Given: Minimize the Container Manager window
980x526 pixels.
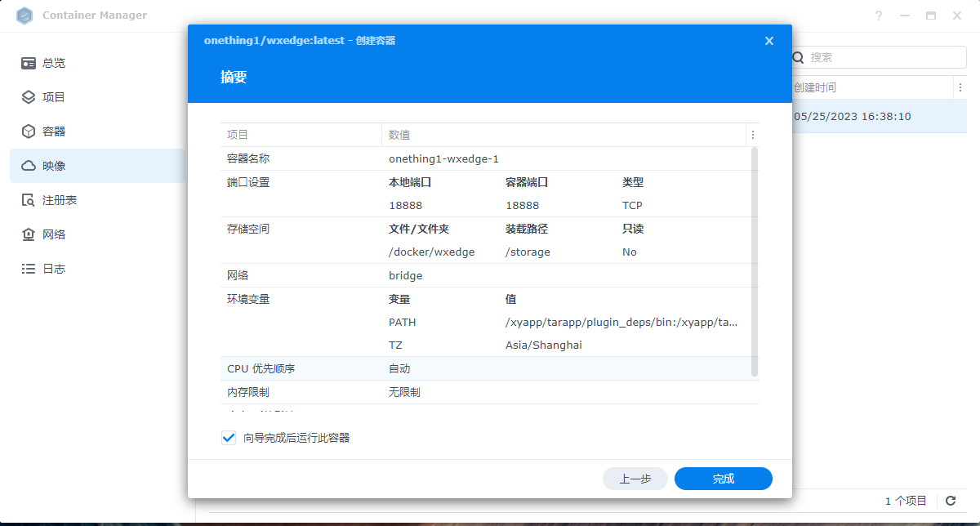Looking at the screenshot, I should [905, 16].
